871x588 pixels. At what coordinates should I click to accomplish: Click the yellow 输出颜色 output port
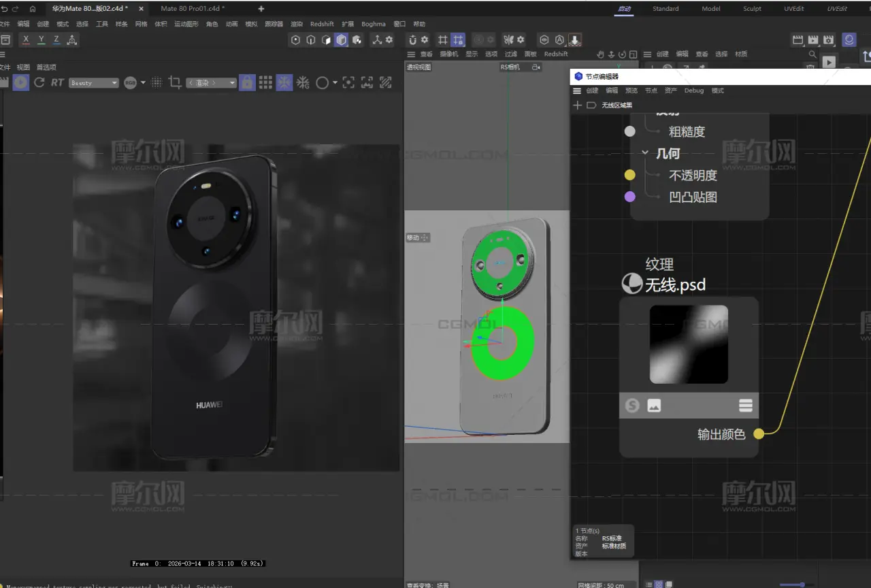759,434
